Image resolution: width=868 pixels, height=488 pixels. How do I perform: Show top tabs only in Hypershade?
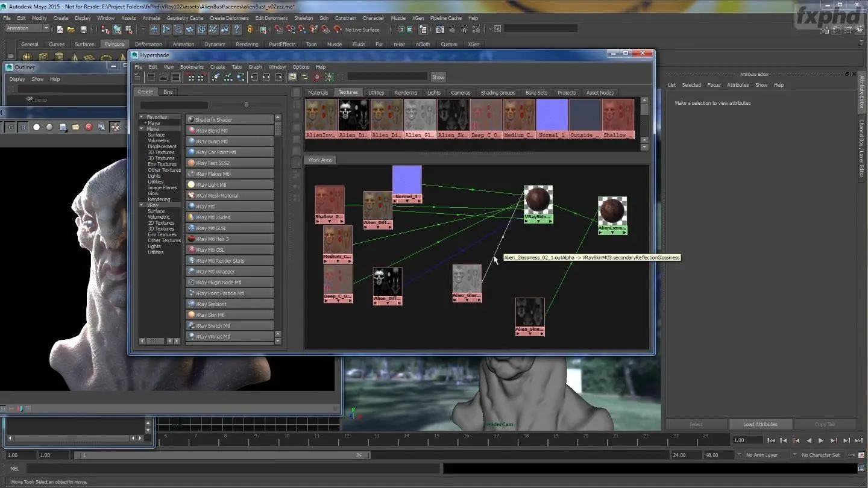tap(151, 77)
